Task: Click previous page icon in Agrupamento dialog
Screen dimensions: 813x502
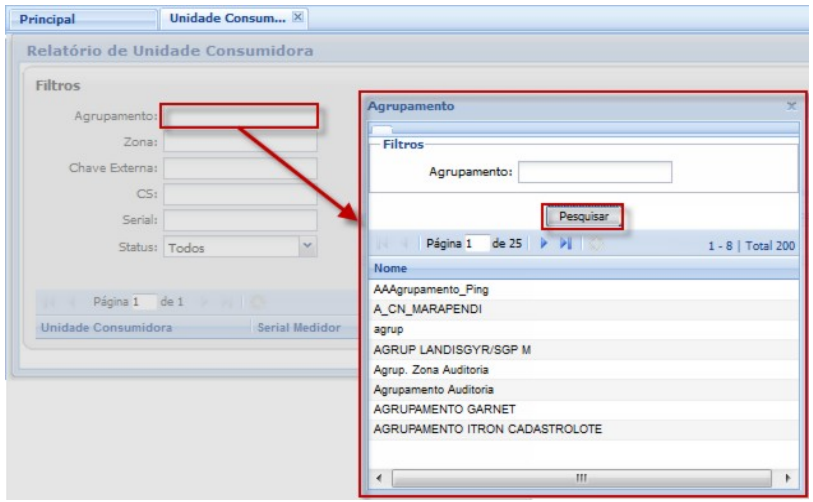Action: (x=405, y=244)
